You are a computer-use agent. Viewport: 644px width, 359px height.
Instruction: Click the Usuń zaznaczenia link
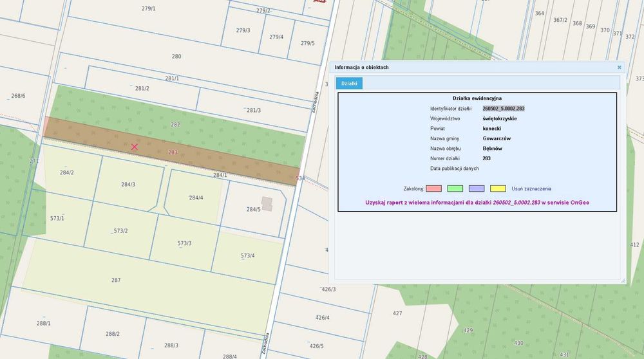[x=531, y=189]
